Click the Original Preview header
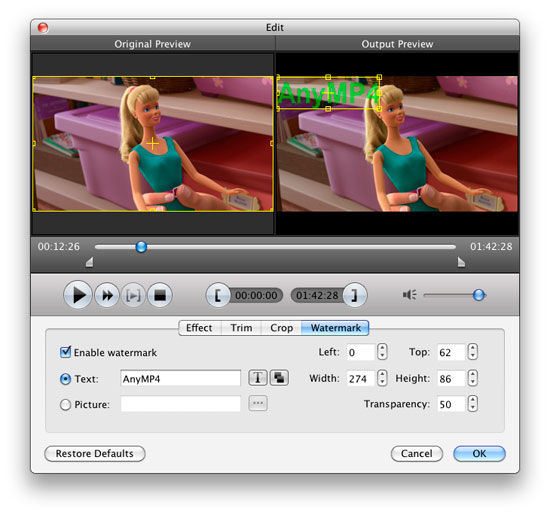This screenshot has width=550, height=515. click(153, 44)
